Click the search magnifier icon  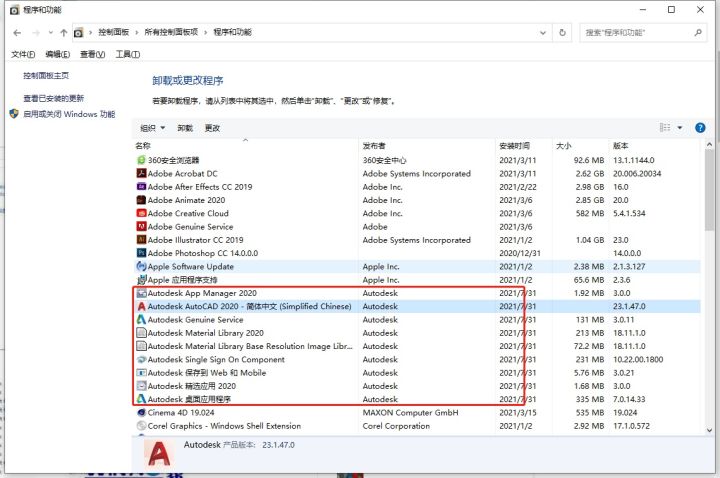click(x=698, y=33)
